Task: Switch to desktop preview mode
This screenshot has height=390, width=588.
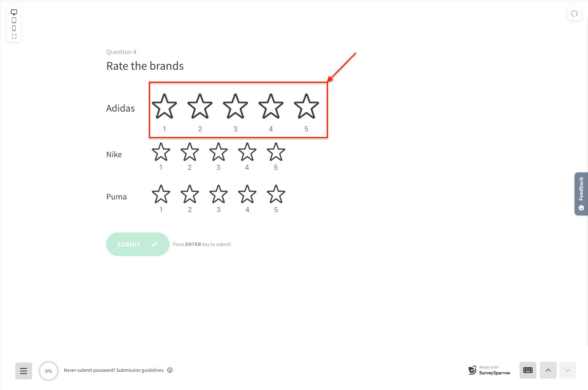Action: coord(14,12)
